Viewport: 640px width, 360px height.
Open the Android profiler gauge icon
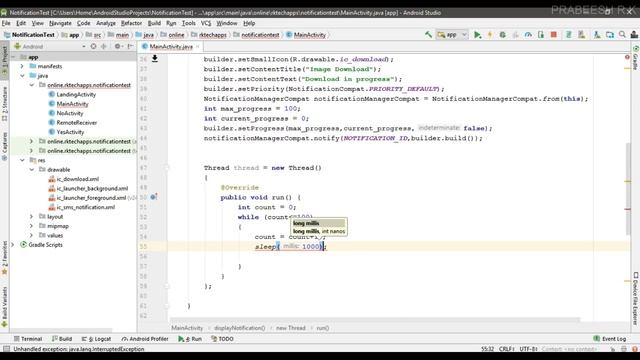click(x=528, y=35)
